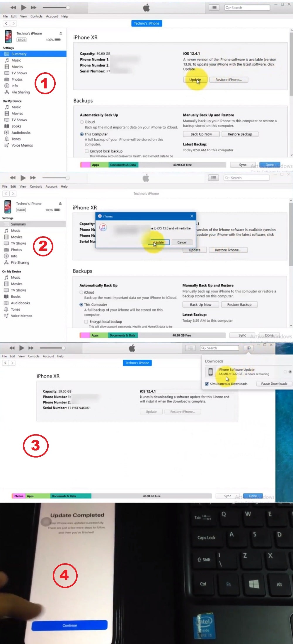Select the highlighted Summary item in the top iTunes sidebar

click(x=33, y=54)
